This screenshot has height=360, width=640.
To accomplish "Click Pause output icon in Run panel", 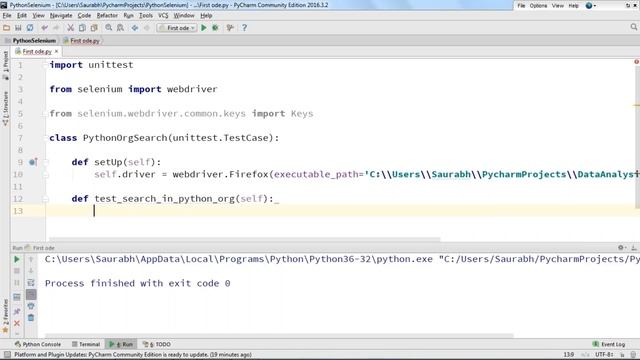I will click(17, 282).
